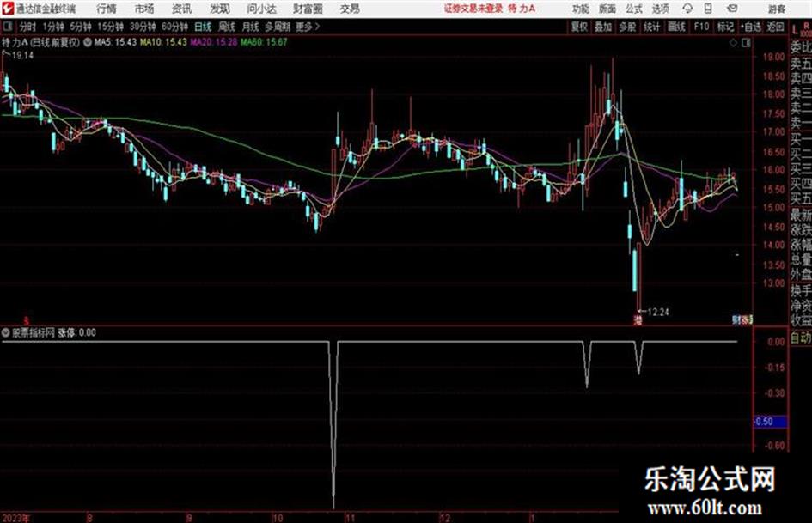
Task: Toggle the panel layout icon beside 分时
Action: point(7,27)
